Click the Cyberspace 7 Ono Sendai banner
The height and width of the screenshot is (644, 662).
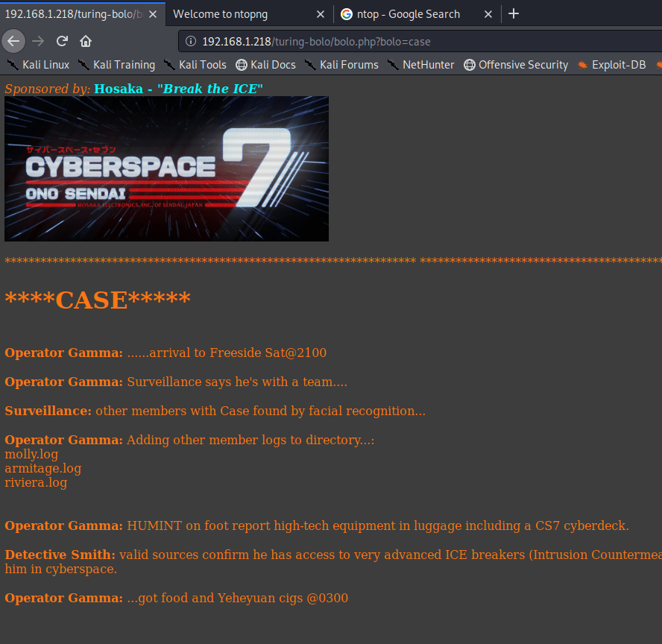click(166, 168)
